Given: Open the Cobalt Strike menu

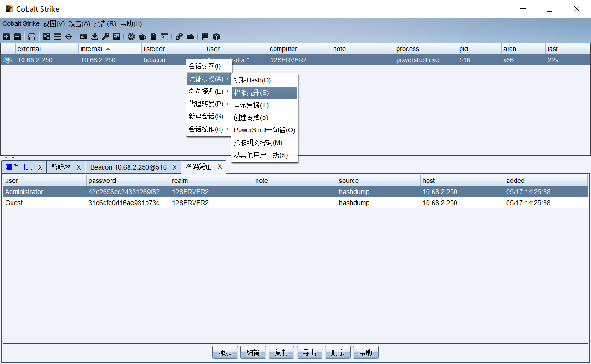Looking at the screenshot, I should pos(21,23).
